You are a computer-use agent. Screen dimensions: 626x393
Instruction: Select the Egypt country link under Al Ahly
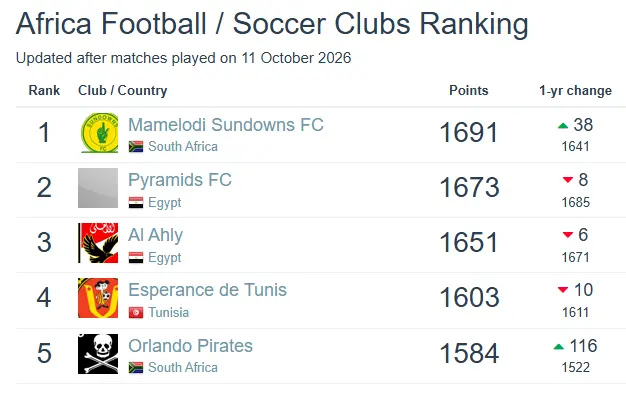coord(164,258)
